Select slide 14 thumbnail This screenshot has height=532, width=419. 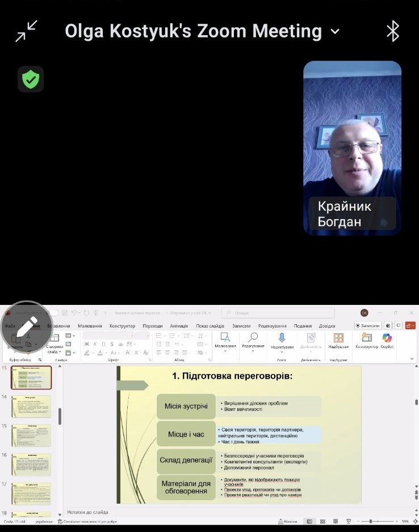coord(31,407)
